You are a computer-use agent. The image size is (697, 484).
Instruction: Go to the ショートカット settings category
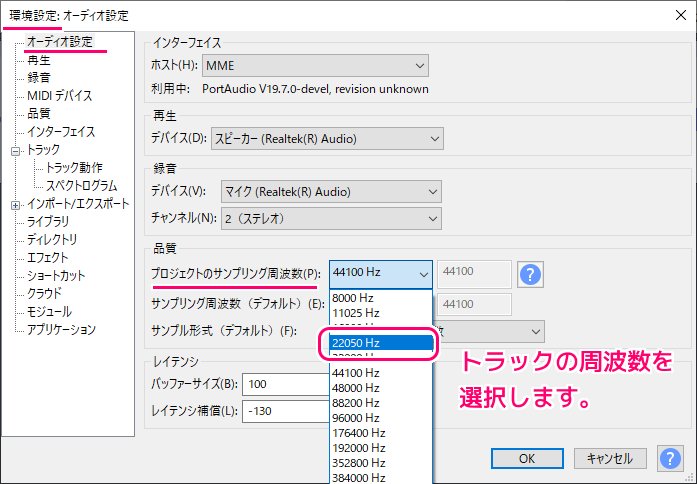[x=56, y=276]
